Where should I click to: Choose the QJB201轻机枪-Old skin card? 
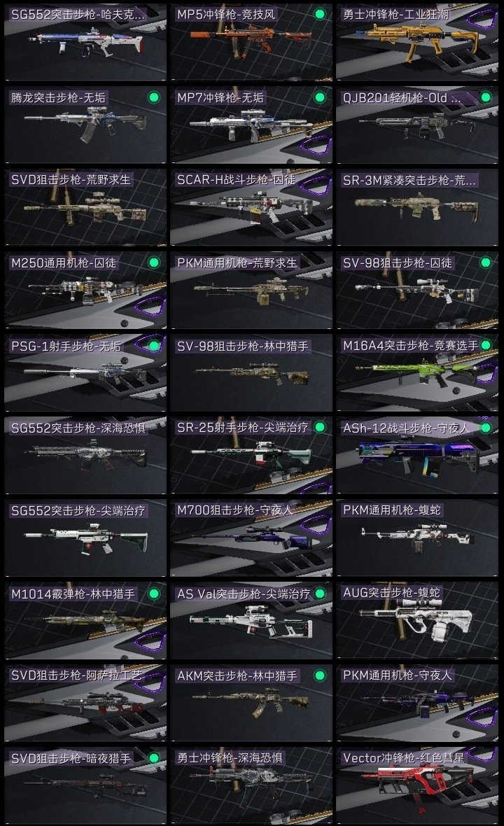click(x=417, y=125)
